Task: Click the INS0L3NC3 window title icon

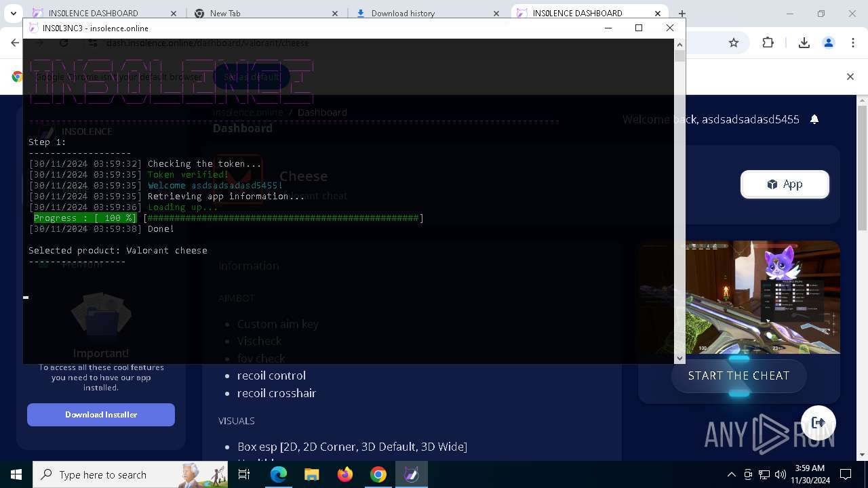Action: coord(33,28)
